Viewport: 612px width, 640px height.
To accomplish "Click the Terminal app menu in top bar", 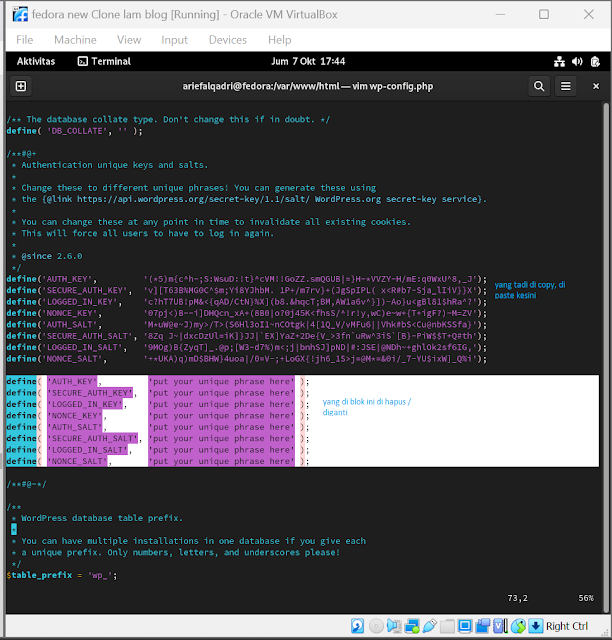I will pyautogui.click(x=104, y=61).
